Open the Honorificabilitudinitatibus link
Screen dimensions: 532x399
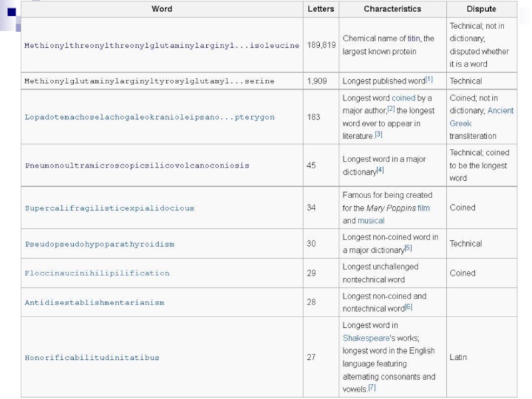tap(92, 358)
